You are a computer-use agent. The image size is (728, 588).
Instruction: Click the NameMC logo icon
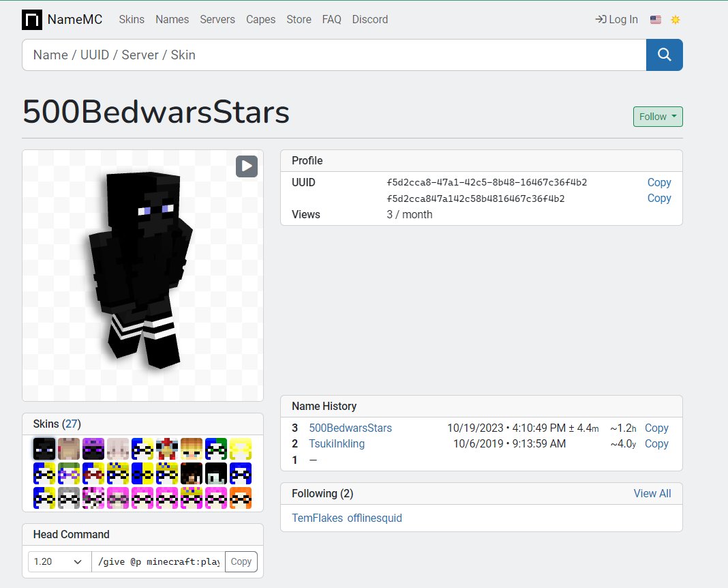[32, 20]
